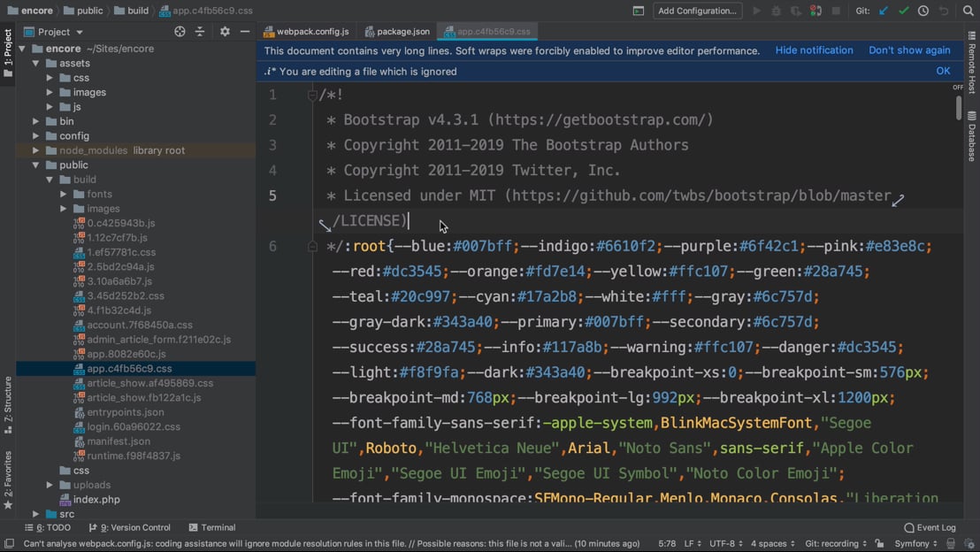Image resolution: width=980 pixels, height=552 pixels.
Task: Toggle the tool window bars icon at bottom-left
Action: click(9, 543)
